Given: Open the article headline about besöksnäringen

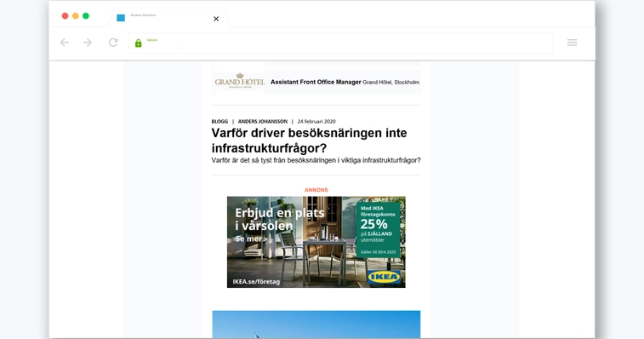Looking at the screenshot, I should pos(309,141).
